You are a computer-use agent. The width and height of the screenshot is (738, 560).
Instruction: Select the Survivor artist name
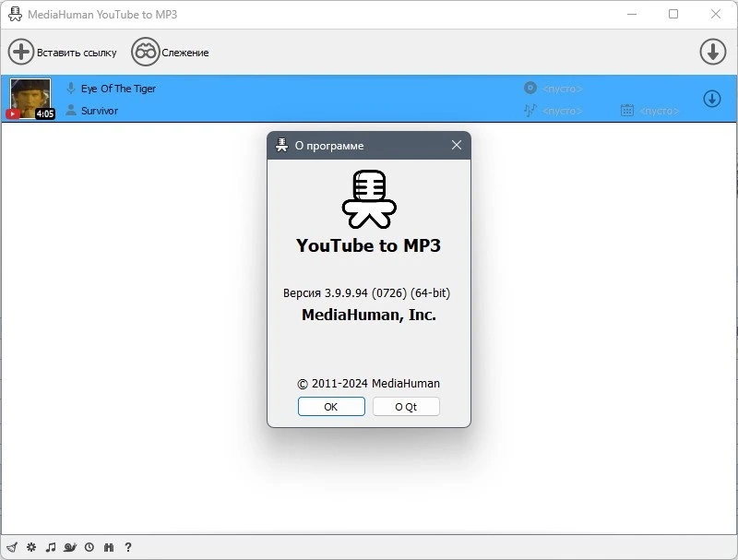click(100, 111)
